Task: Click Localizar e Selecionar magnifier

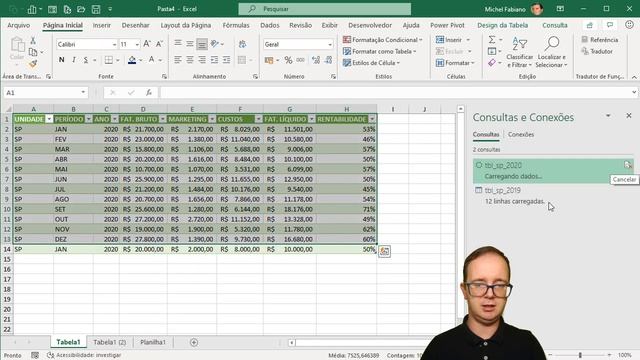Action: [551, 52]
